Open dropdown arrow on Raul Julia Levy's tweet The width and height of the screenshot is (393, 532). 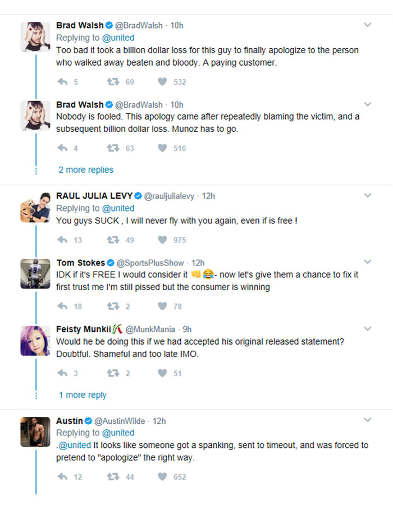click(368, 196)
